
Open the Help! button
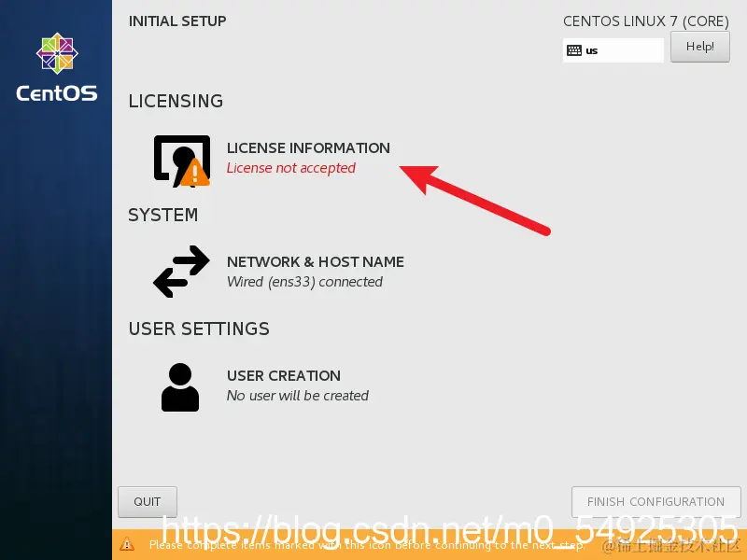pos(699,47)
